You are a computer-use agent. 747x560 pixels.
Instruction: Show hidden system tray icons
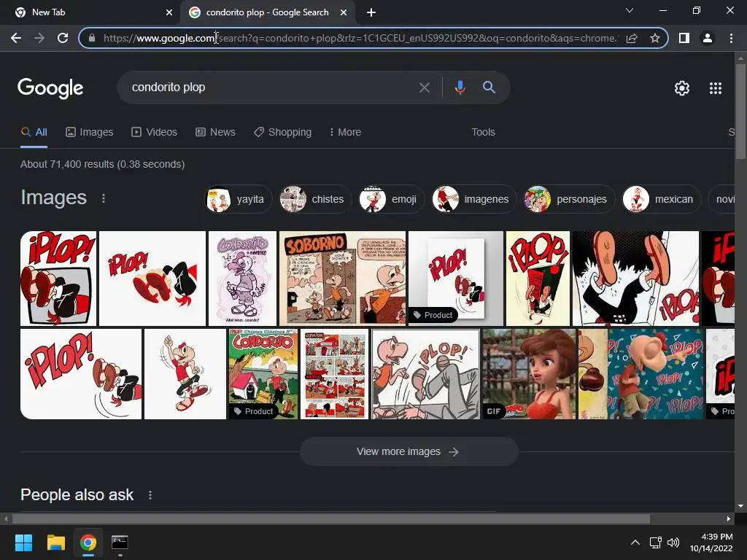tap(635, 542)
